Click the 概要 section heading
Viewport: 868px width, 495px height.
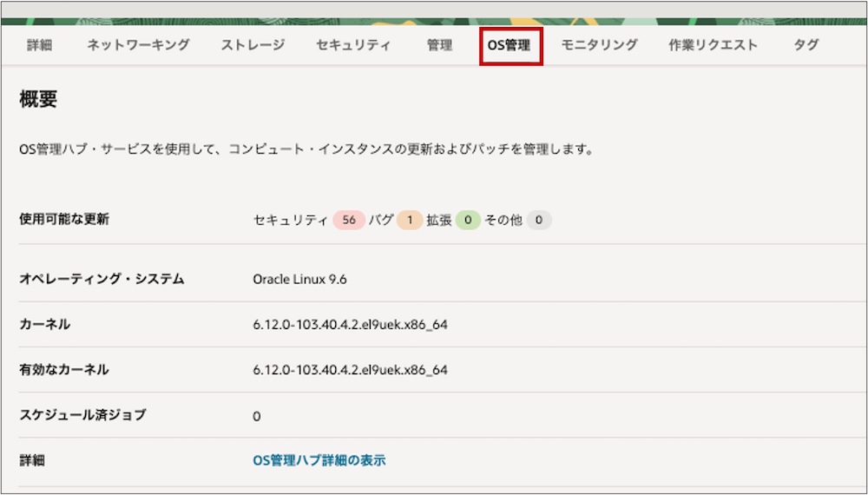click(38, 100)
